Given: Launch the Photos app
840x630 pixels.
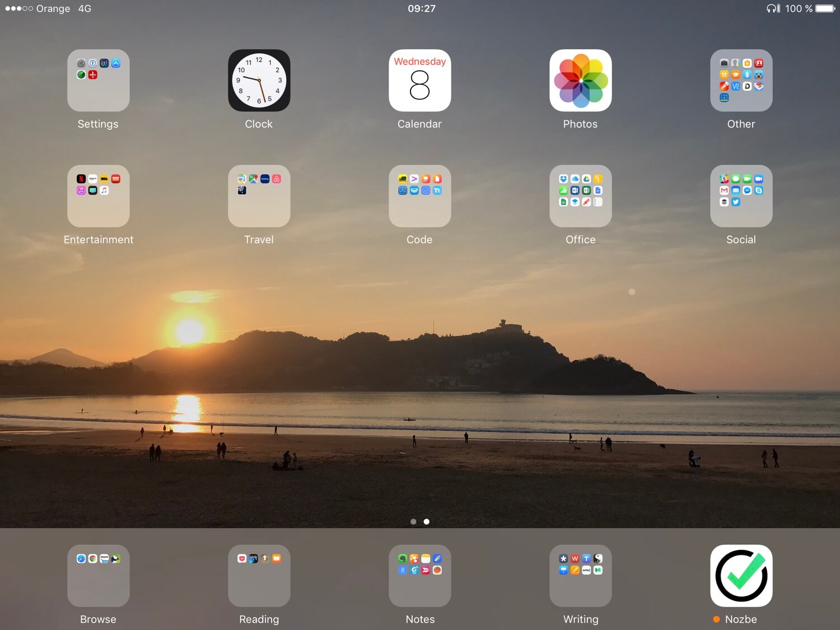Looking at the screenshot, I should (x=580, y=80).
